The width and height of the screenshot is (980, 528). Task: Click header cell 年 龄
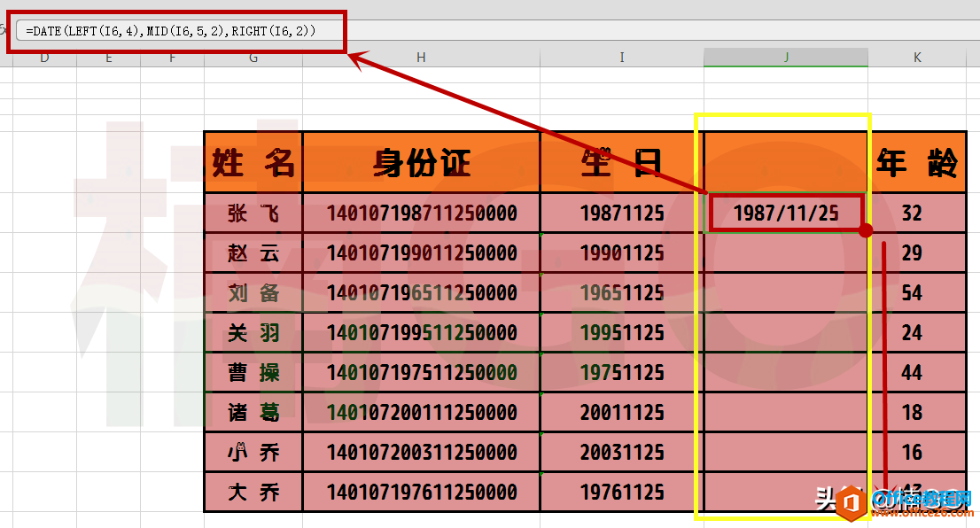[x=917, y=162]
